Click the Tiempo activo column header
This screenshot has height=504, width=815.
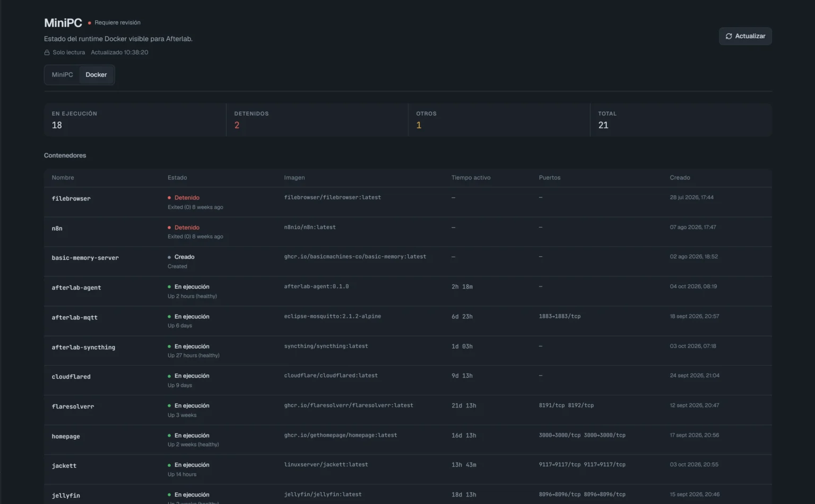(x=471, y=178)
